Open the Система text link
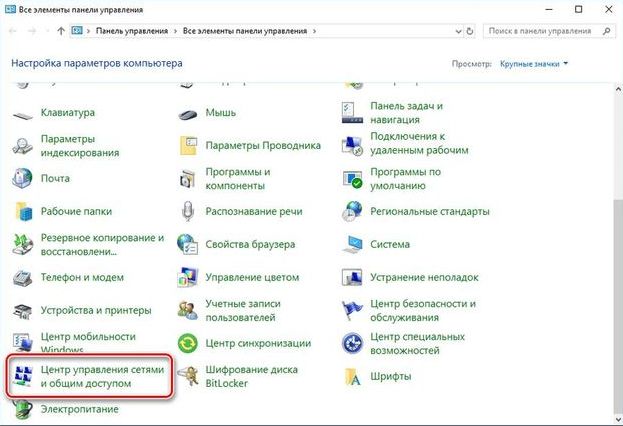623x426 pixels. coord(390,244)
